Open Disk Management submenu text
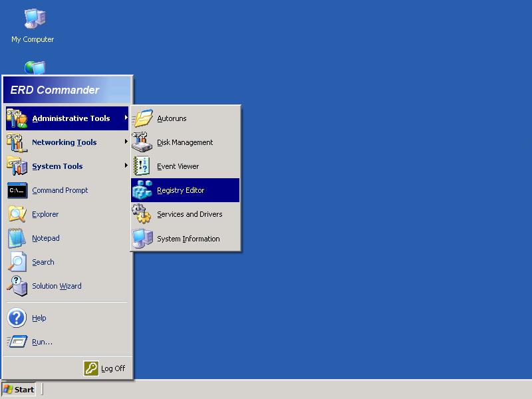Viewport: 532px width, 399px height. [185, 142]
